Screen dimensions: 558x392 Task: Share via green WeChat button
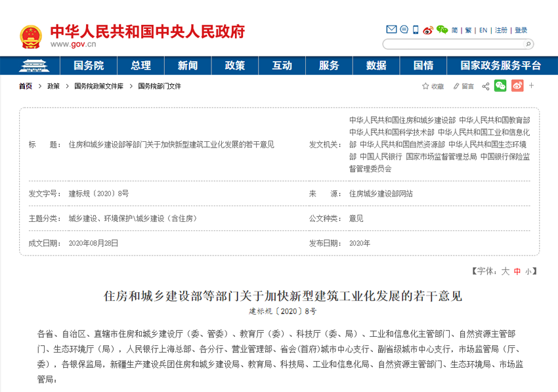pos(500,86)
